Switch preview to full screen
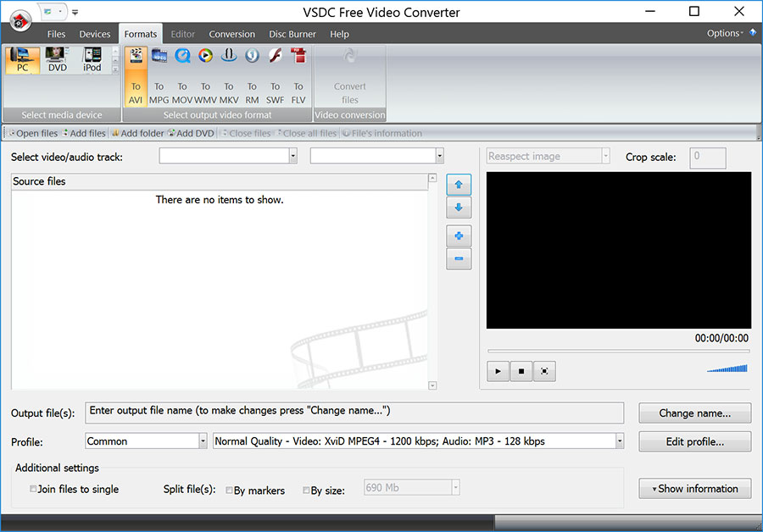The image size is (763, 532). tap(544, 372)
